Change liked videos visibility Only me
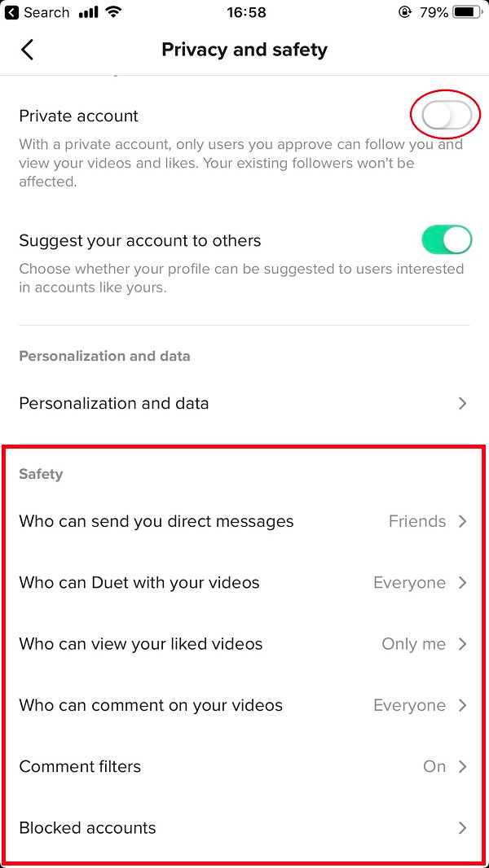 tap(414, 644)
